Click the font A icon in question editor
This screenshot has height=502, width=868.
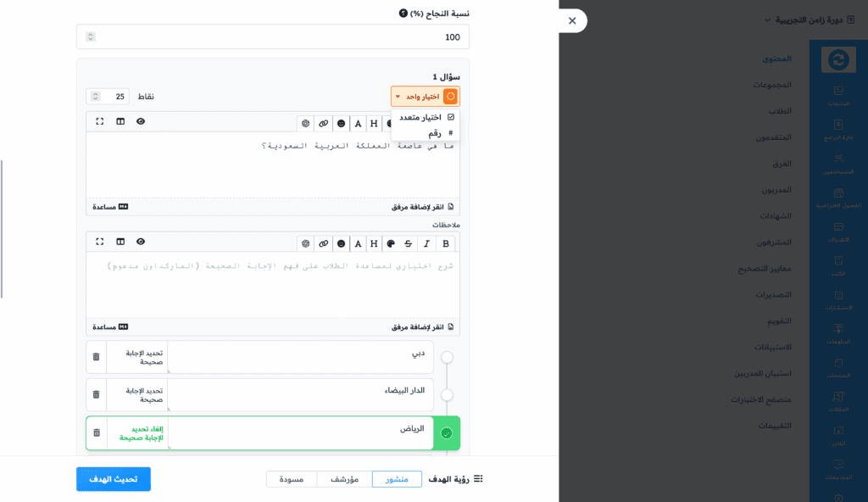(359, 124)
